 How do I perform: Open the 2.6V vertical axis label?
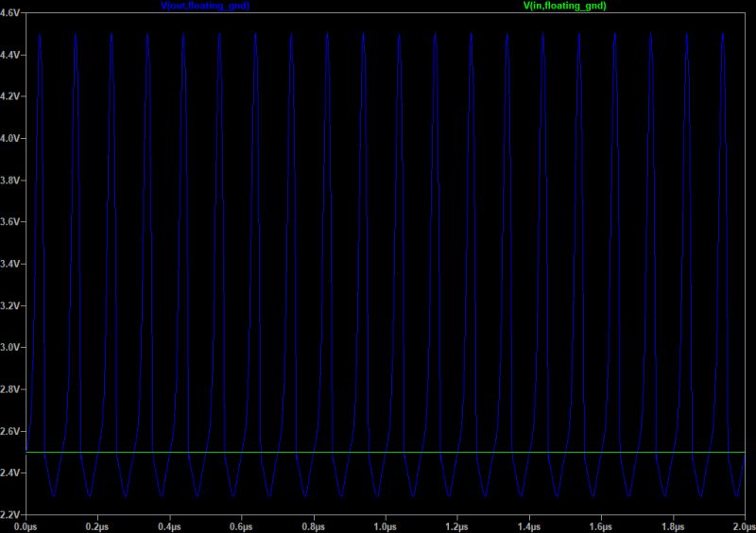click(x=10, y=431)
